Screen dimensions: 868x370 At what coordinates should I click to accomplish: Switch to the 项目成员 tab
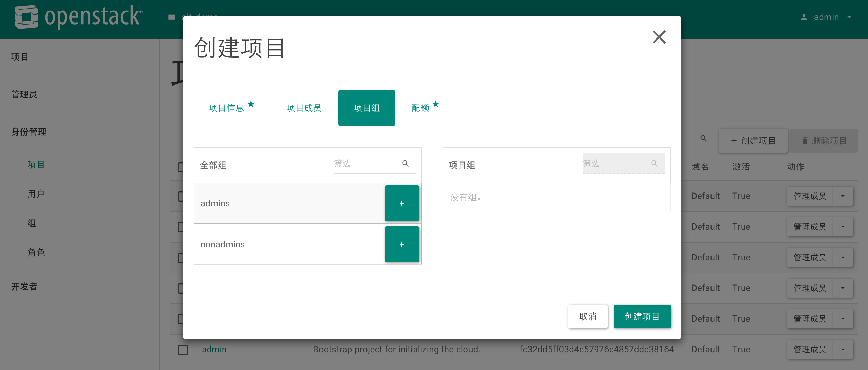(x=304, y=108)
